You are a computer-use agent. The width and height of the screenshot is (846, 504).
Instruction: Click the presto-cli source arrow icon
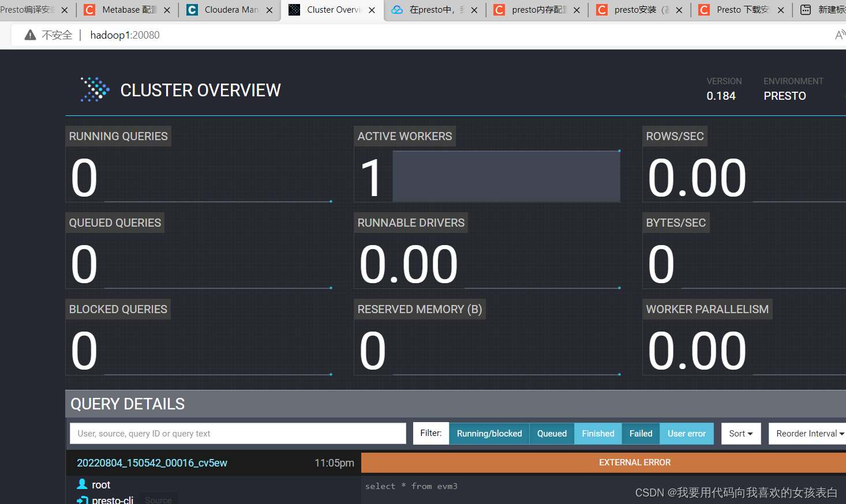[83, 499]
